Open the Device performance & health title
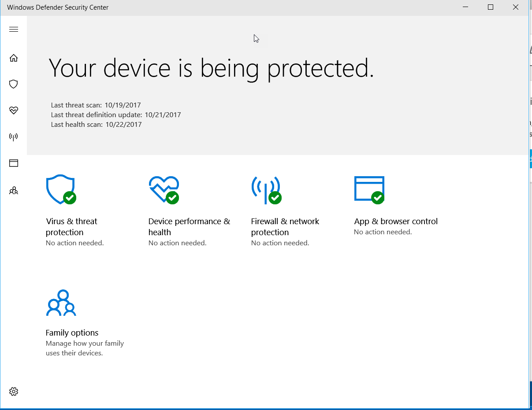The image size is (532, 410). tap(190, 227)
